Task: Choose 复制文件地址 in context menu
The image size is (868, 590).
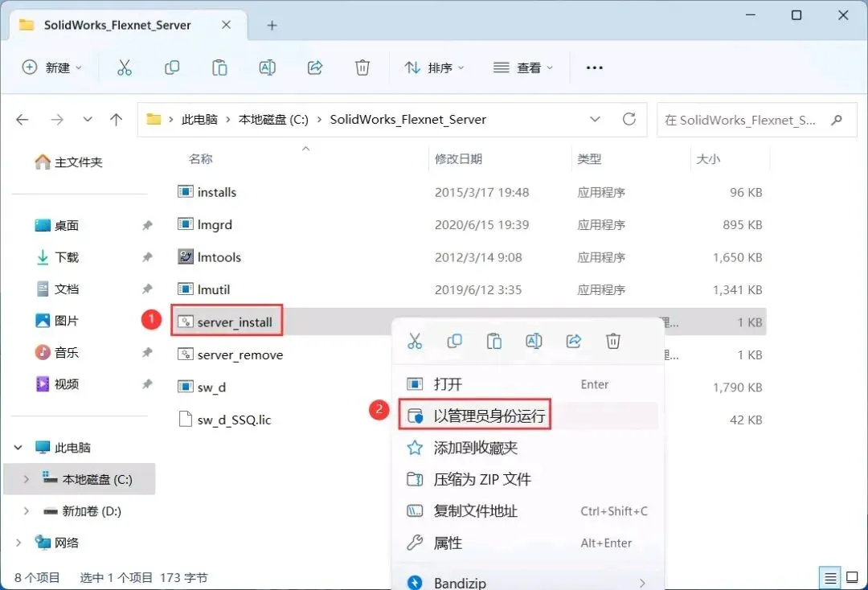Action: 527,511
